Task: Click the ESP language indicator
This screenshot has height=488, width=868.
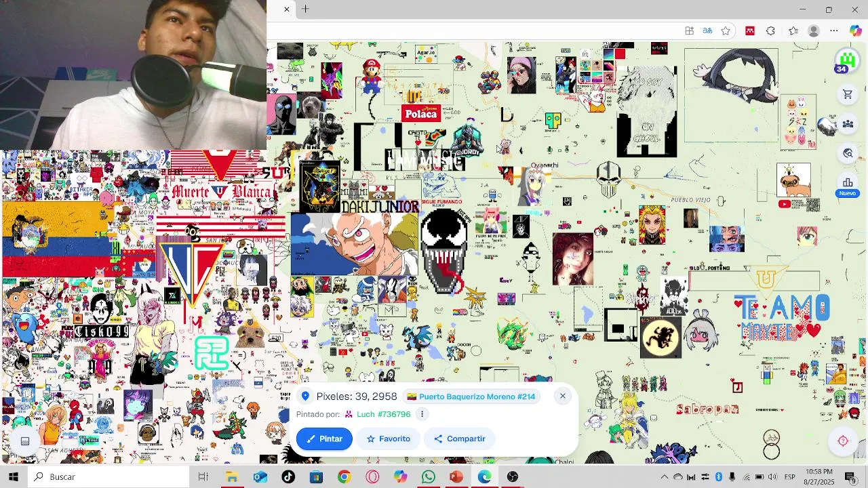Action: (790, 477)
